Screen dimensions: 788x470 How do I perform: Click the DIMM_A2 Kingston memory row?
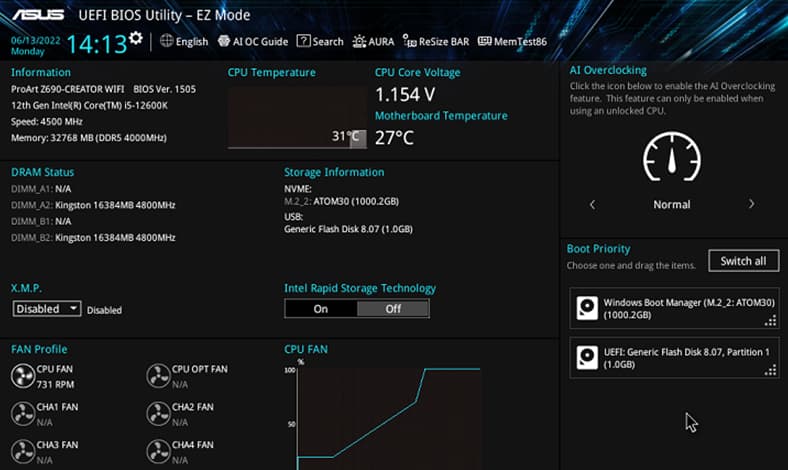point(93,205)
